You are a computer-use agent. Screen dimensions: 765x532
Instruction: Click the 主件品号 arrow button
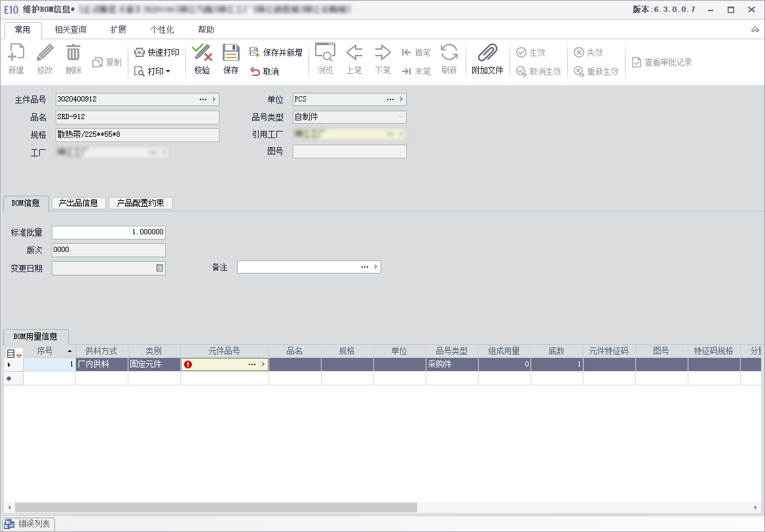click(x=214, y=99)
